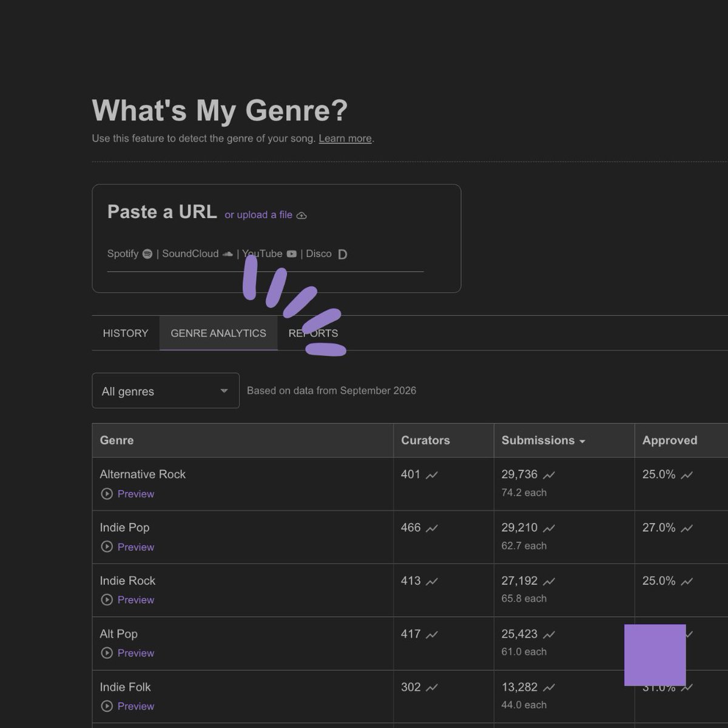Image resolution: width=728 pixels, height=728 pixels.
Task: Play the Indie Pop preview icon
Action: tap(107, 547)
